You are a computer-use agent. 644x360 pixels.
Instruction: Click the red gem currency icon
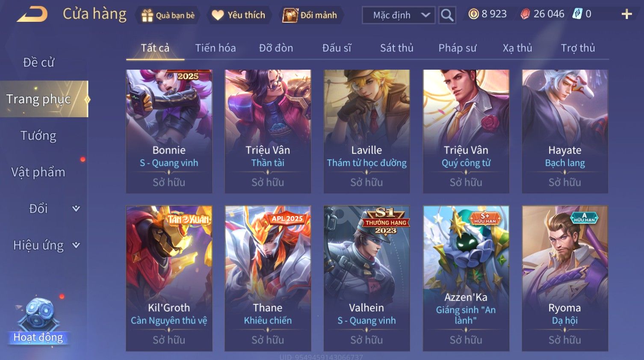525,14
